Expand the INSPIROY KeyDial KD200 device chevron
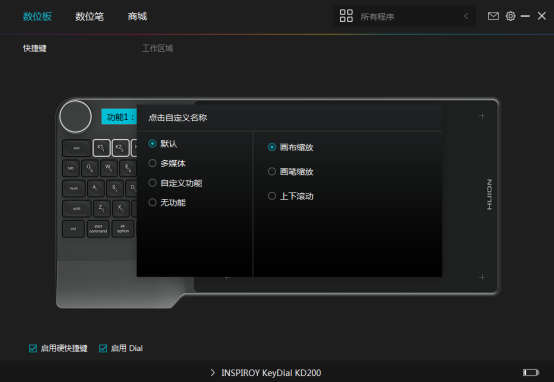 (212, 372)
